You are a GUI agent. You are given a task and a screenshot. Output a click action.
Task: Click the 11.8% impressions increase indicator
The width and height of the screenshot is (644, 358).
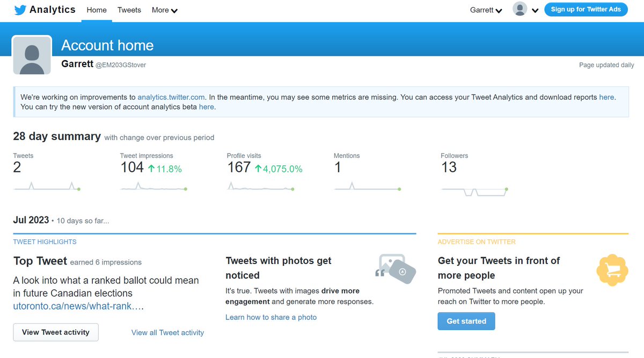[165, 169]
